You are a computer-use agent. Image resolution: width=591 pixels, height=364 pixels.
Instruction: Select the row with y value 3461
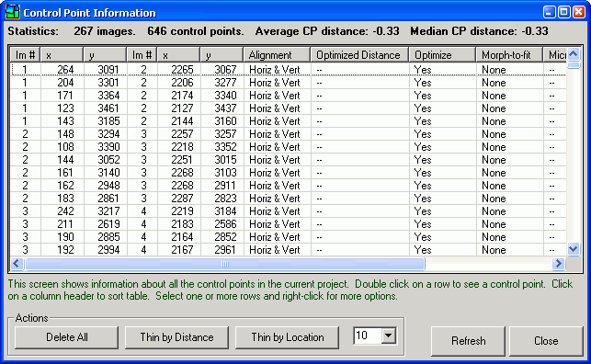pyautogui.click(x=289, y=108)
